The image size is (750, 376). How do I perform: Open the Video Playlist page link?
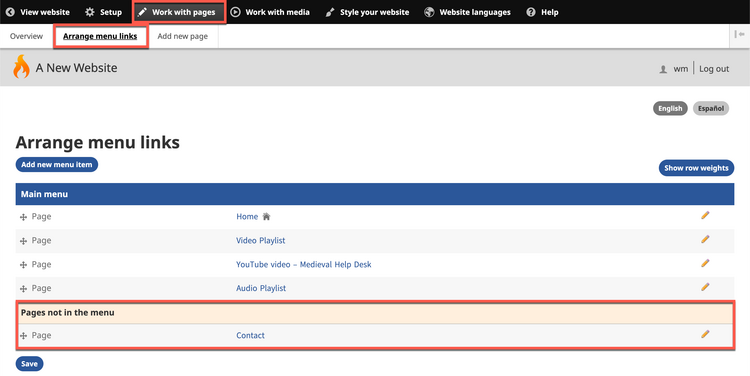pos(261,241)
